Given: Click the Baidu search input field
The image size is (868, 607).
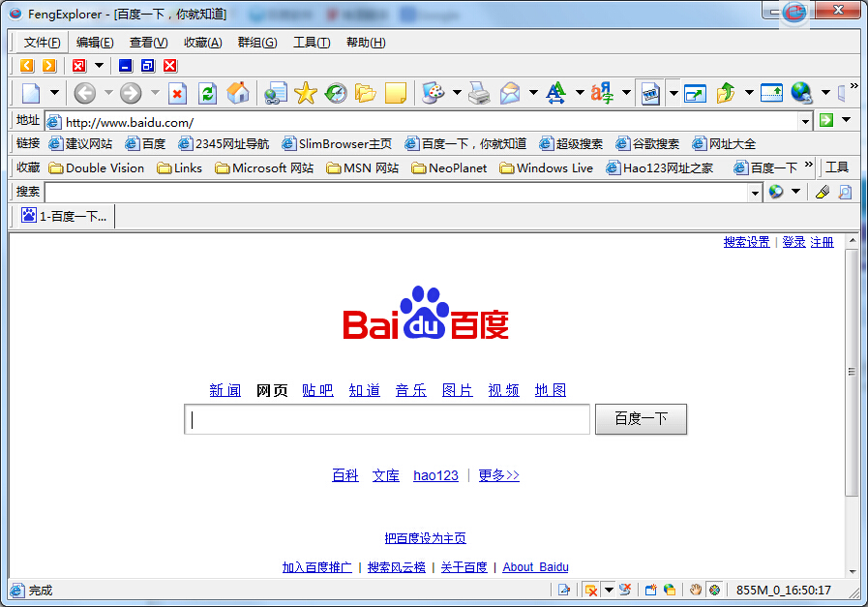Looking at the screenshot, I should pyautogui.click(x=387, y=419).
